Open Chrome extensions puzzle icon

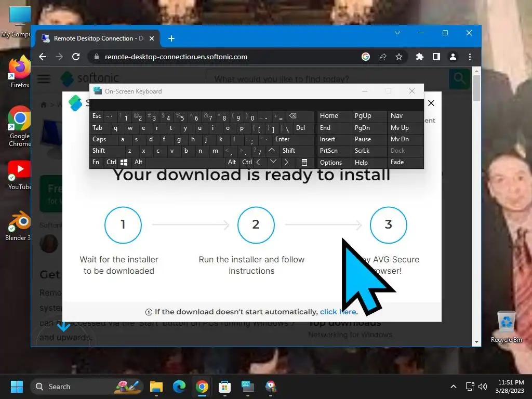420,57
